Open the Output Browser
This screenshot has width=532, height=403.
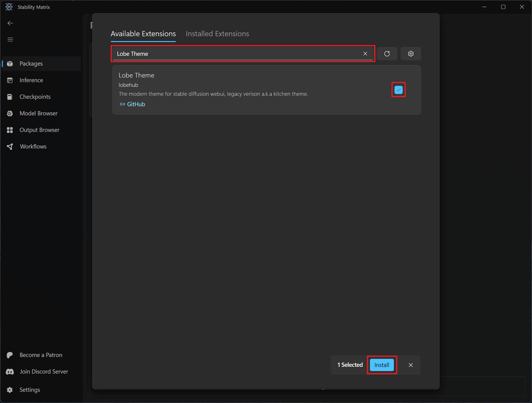[x=39, y=130]
